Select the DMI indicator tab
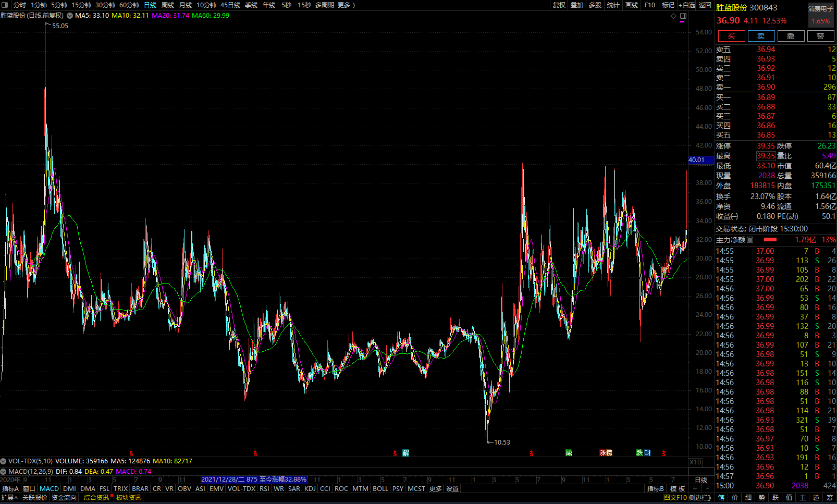 coord(70,489)
